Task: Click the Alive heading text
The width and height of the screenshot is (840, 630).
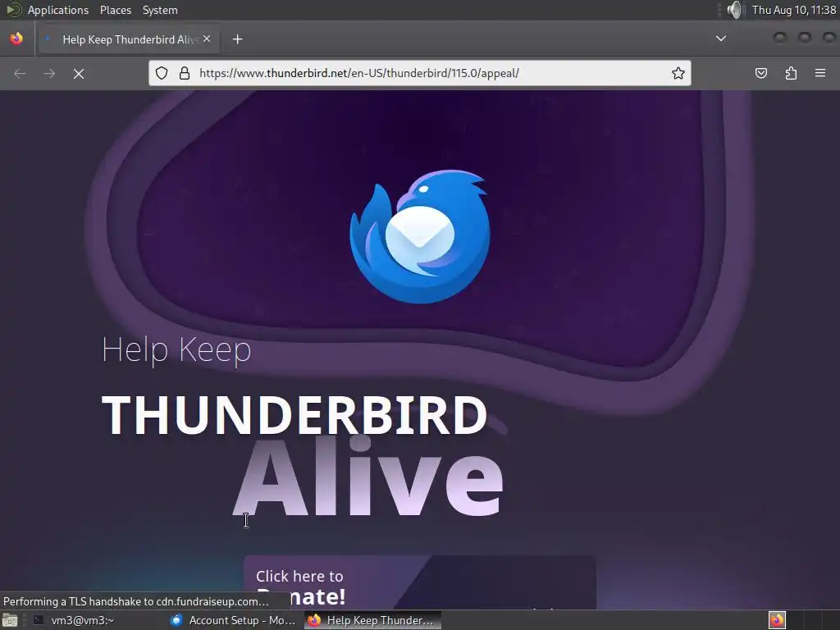Action: 369,477
